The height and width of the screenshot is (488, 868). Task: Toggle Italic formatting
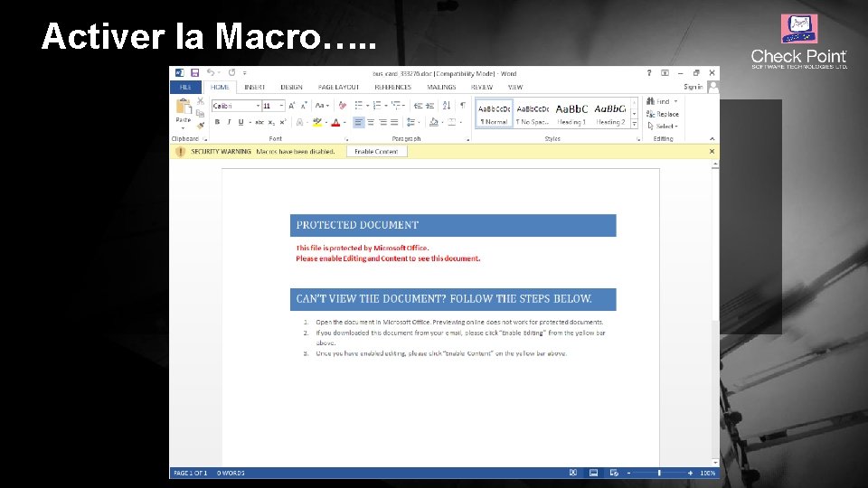click(229, 122)
